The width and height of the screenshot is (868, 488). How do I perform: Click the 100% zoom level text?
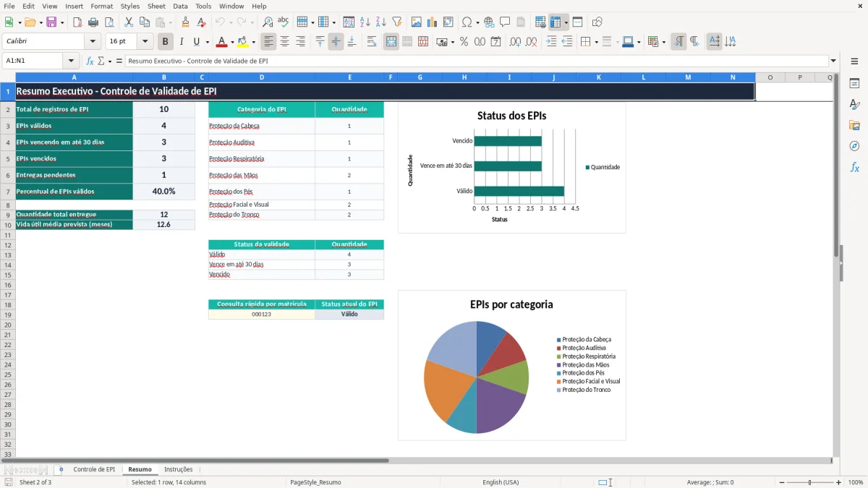[x=856, y=482]
